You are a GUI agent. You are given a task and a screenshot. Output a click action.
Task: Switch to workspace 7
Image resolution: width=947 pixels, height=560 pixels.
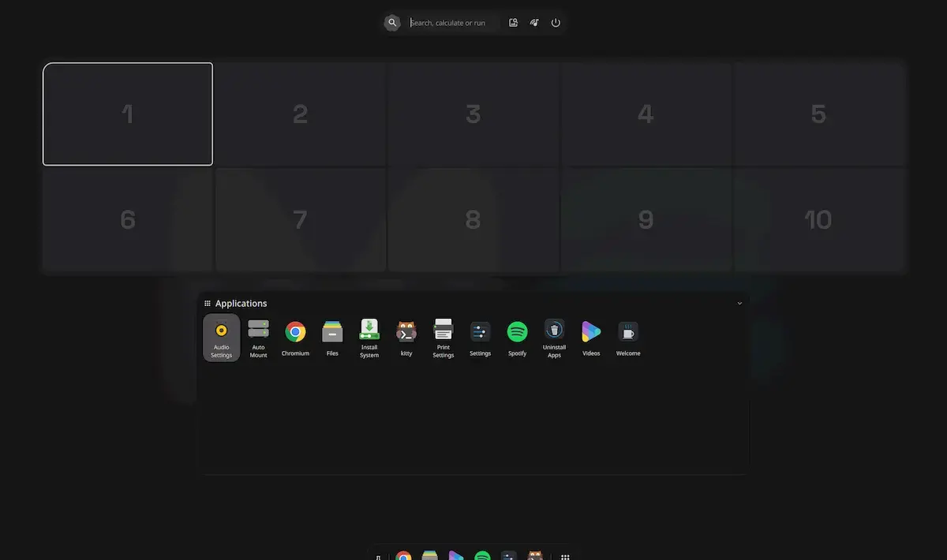301,219
